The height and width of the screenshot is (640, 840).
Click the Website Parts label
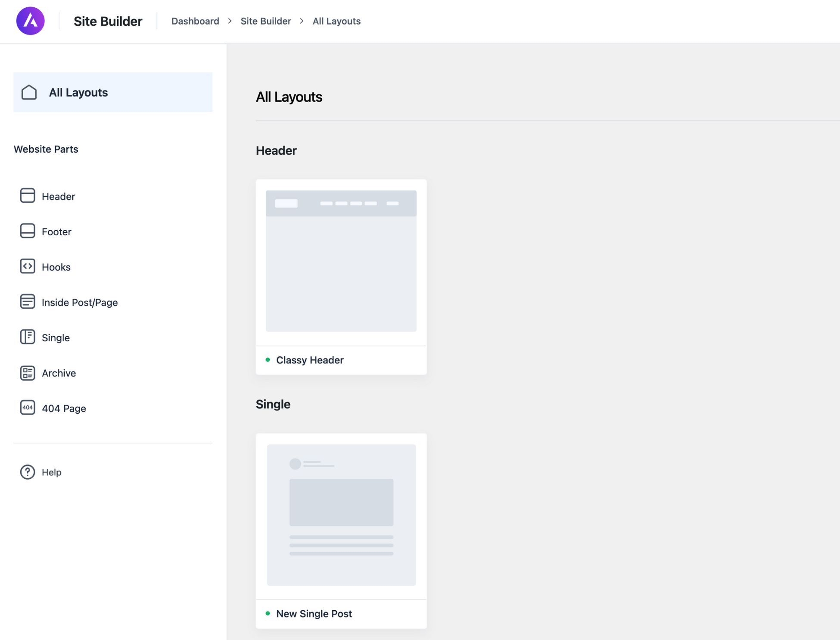point(46,149)
